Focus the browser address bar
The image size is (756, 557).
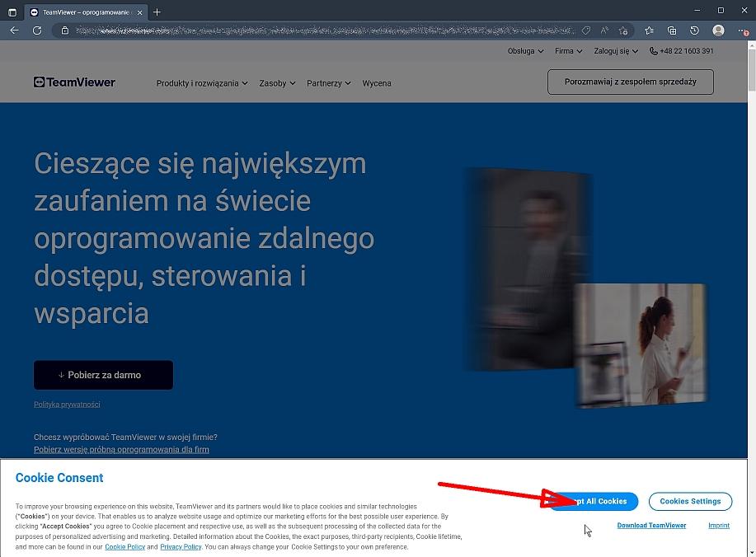click(326, 30)
